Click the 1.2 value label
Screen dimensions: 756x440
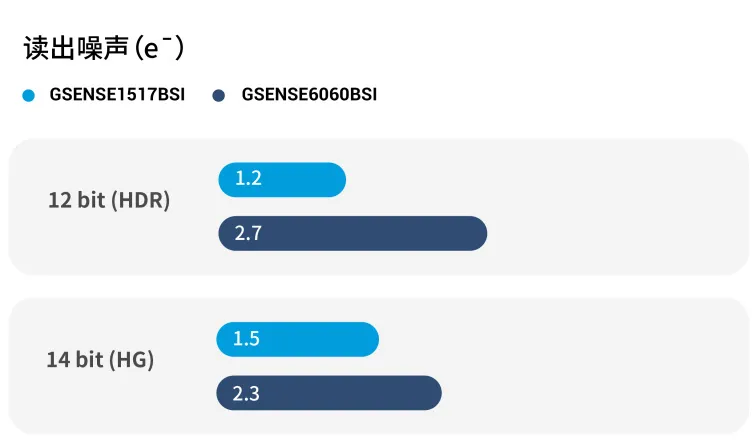point(248,180)
